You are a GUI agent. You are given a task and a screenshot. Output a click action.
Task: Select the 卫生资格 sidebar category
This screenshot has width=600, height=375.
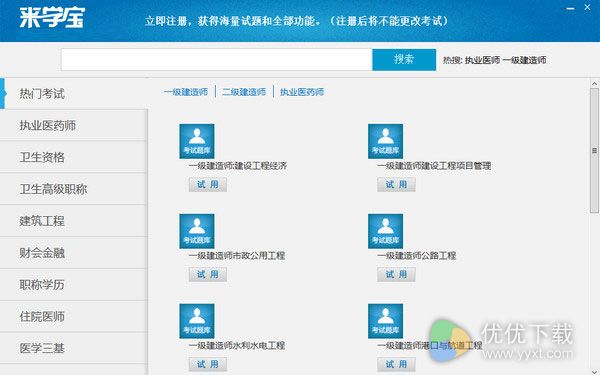73,157
